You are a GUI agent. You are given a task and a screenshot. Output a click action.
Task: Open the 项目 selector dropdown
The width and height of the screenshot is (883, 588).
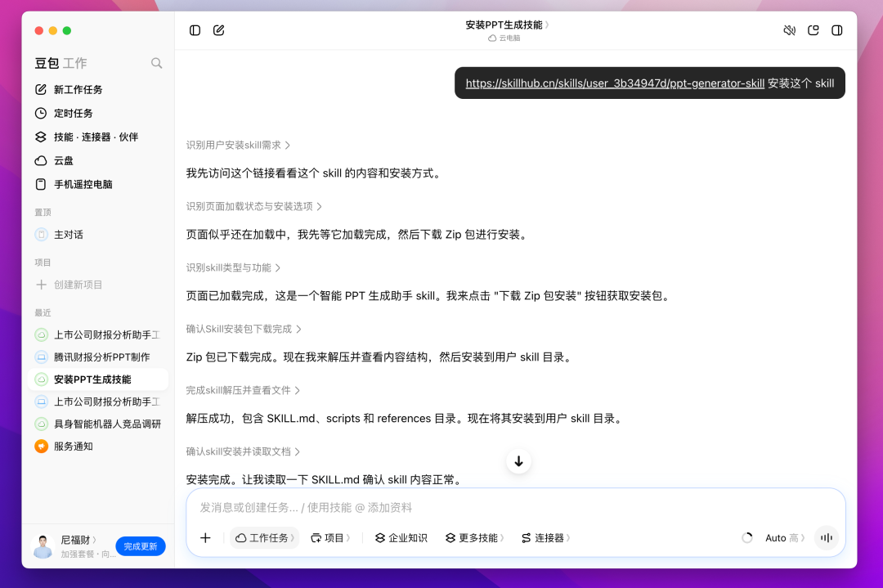point(330,538)
